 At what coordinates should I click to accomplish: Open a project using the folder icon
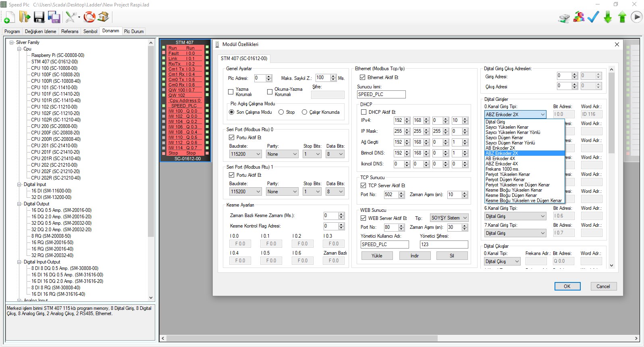pos(25,17)
